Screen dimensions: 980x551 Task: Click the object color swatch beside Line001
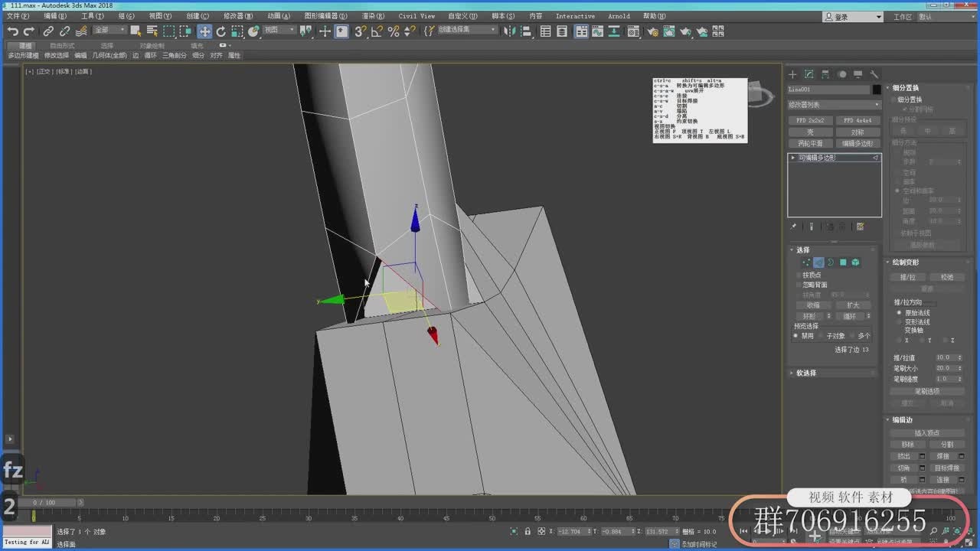click(877, 90)
